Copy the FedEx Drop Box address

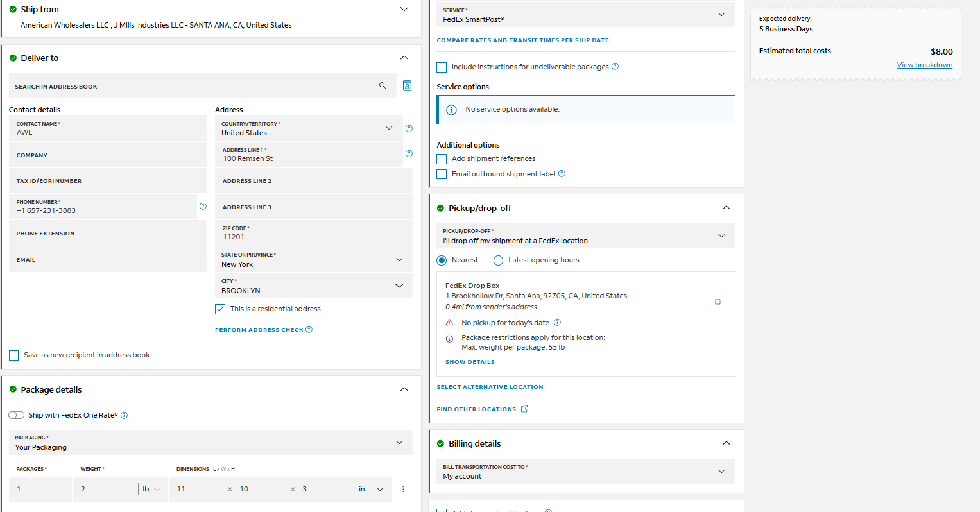717,301
